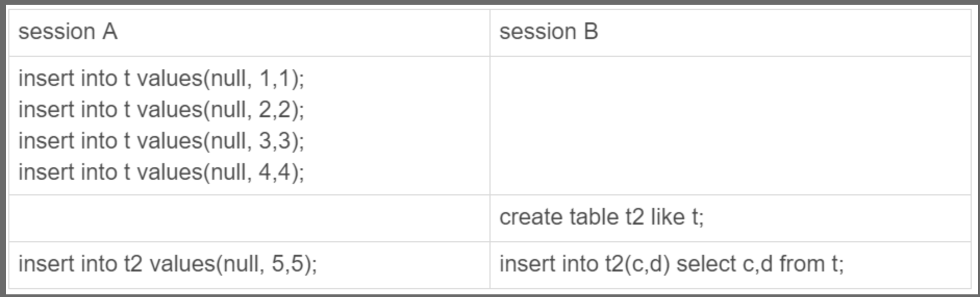The height and width of the screenshot is (297, 980).
Task: Click "5,5);" in session A's last statement
Action: tap(294, 264)
